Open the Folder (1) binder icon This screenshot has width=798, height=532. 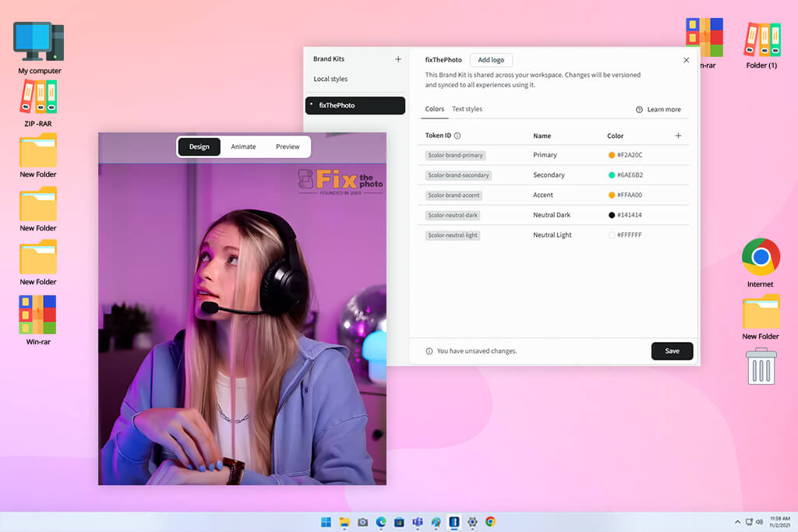click(x=762, y=45)
